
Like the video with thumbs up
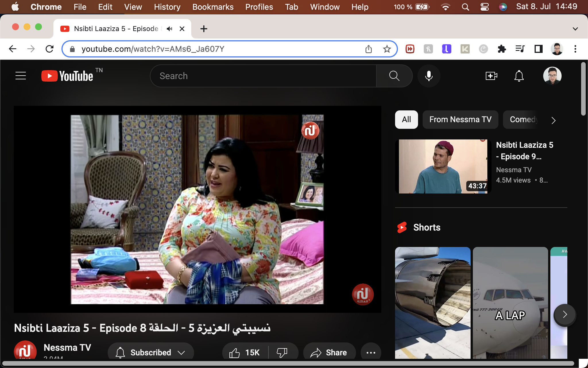coord(235,352)
